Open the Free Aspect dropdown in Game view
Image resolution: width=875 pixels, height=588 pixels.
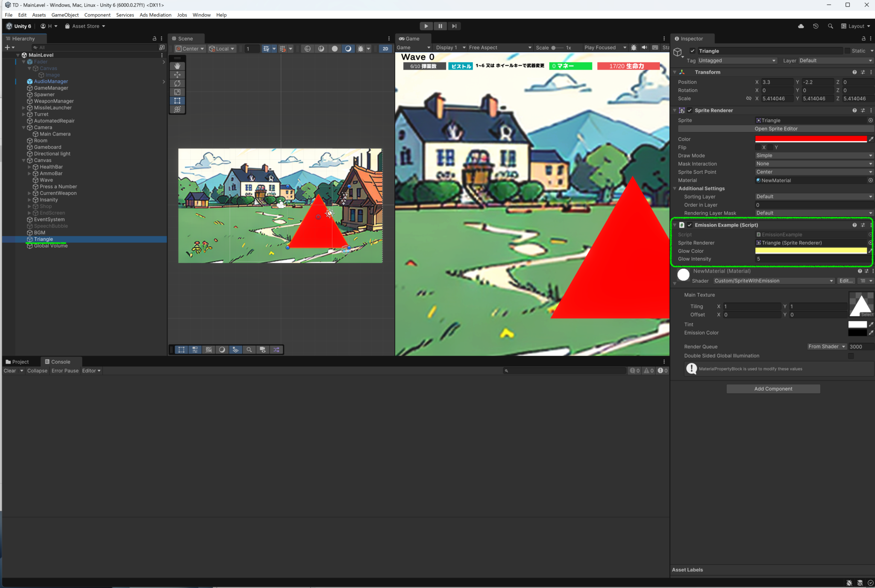(498, 47)
